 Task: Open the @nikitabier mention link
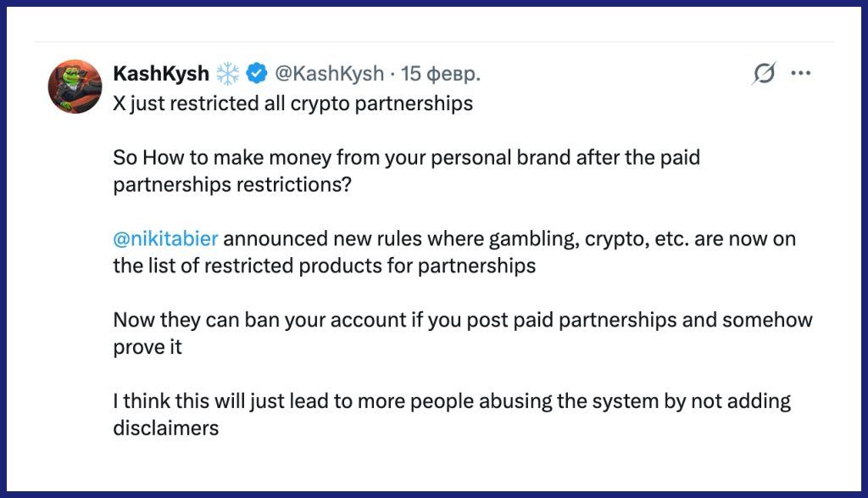point(165,238)
